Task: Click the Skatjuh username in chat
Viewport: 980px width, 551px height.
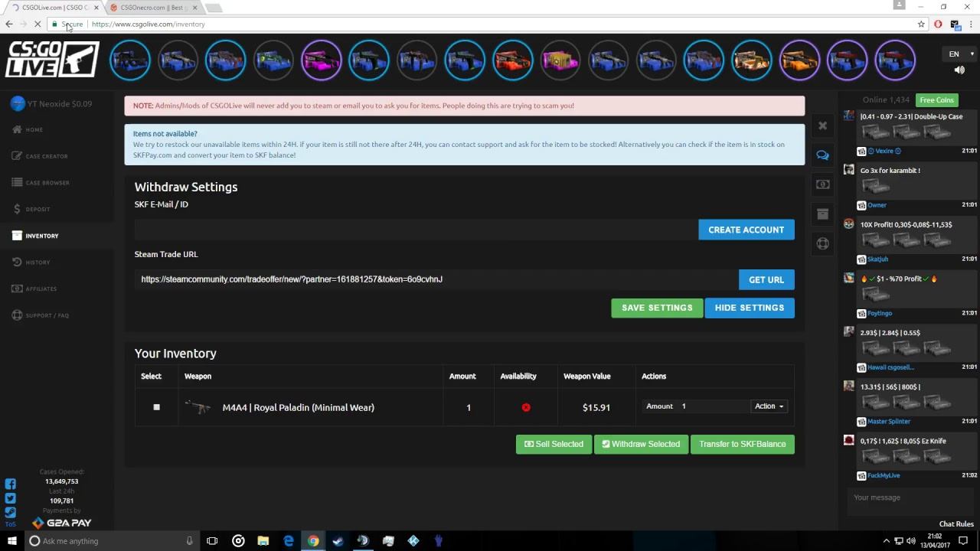Action: pyautogui.click(x=877, y=259)
